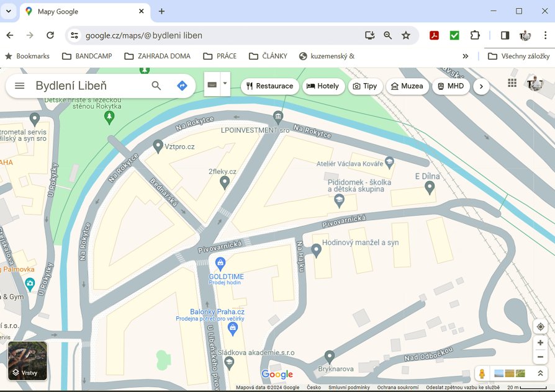Switch map layers via Vrstvy thumbnail
The height and width of the screenshot is (392, 555).
click(x=27, y=361)
